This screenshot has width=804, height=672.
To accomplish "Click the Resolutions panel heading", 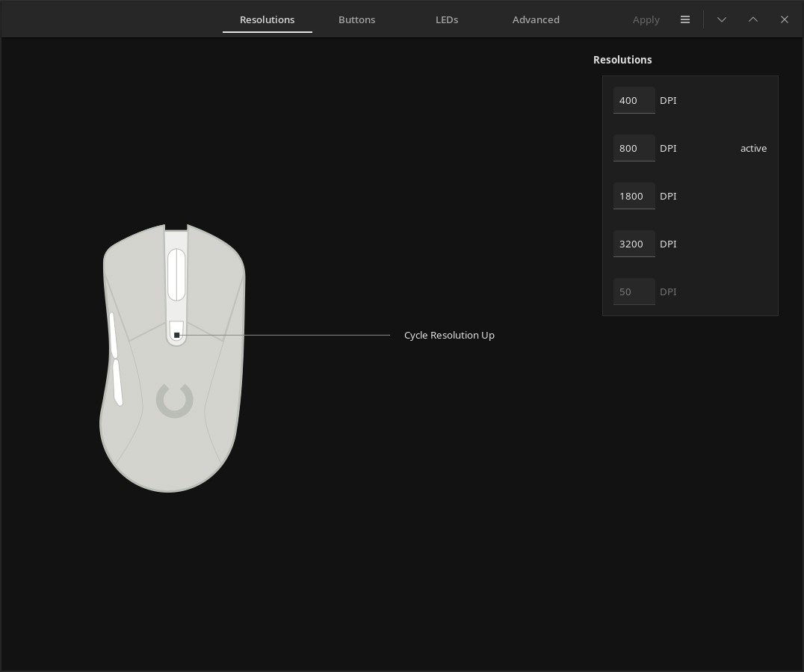I will [x=622, y=60].
